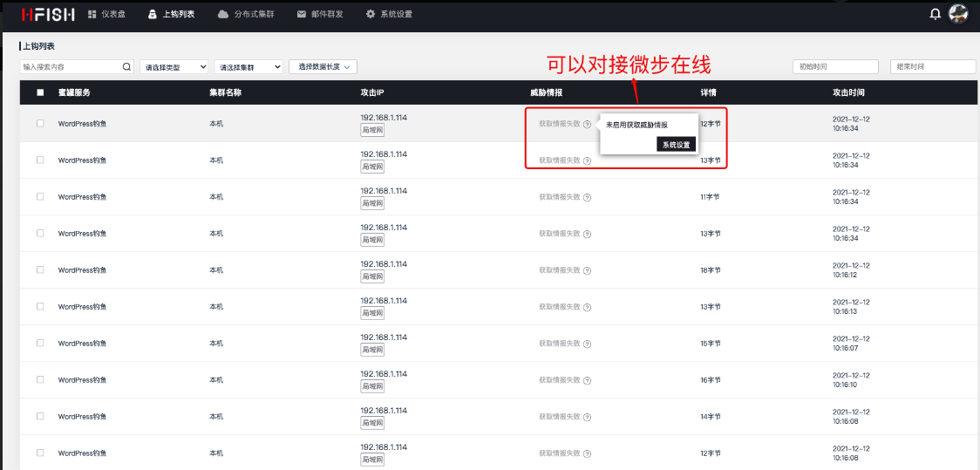Check the 12字节 row timed 10:16:08
Image resolution: width=980 pixels, height=470 pixels.
click(40, 453)
